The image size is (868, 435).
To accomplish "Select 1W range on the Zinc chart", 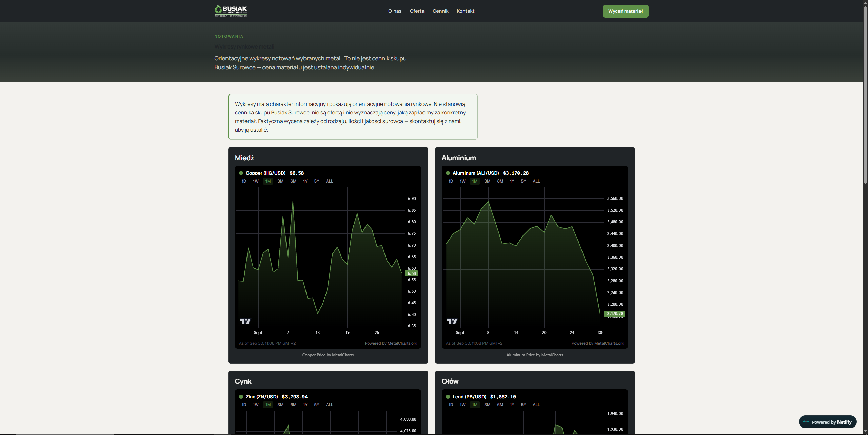I will (256, 405).
